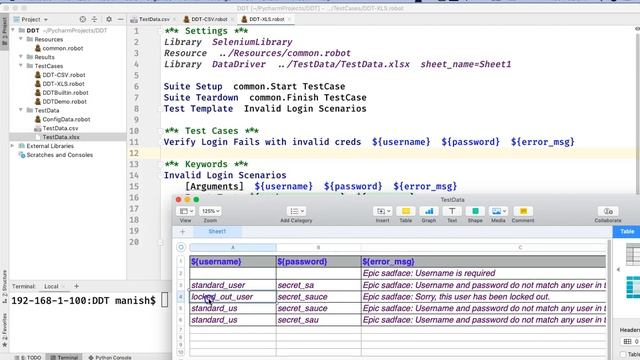The image size is (640, 360).
Task: Open the Python Console tool window
Action: point(109,357)
